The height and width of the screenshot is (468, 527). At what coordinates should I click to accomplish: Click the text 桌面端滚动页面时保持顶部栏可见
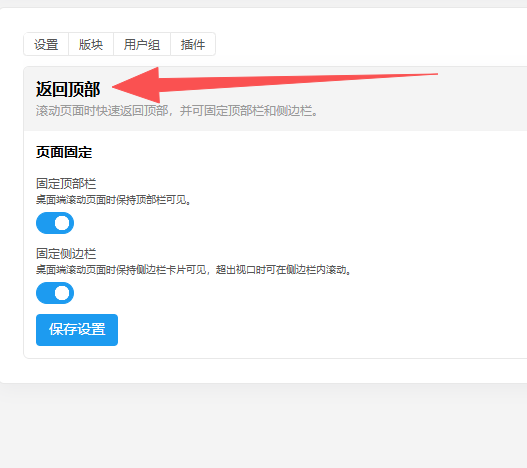point(112,200)
